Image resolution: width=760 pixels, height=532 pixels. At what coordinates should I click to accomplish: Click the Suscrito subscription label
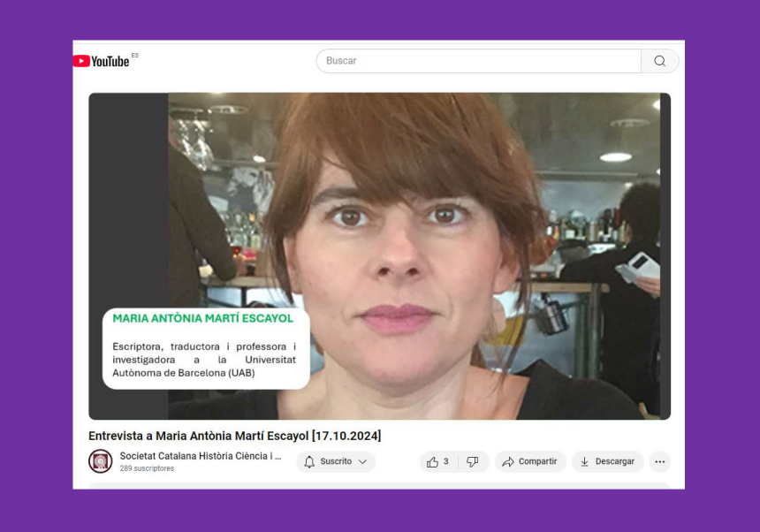336,462
